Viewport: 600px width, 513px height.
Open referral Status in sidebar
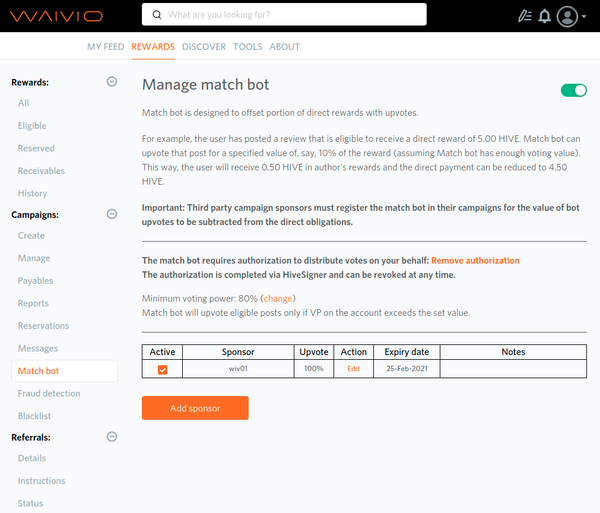[x=30, y=503]
